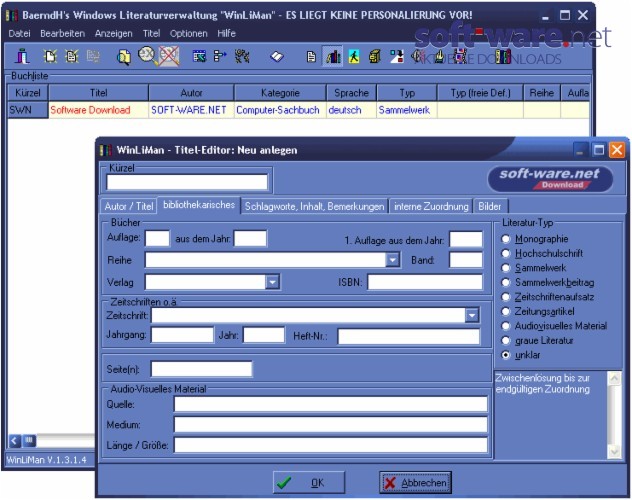Switch to the bibliothekarisches tab
This screenshot has height=500, width=632.
(x=199, y=205)
